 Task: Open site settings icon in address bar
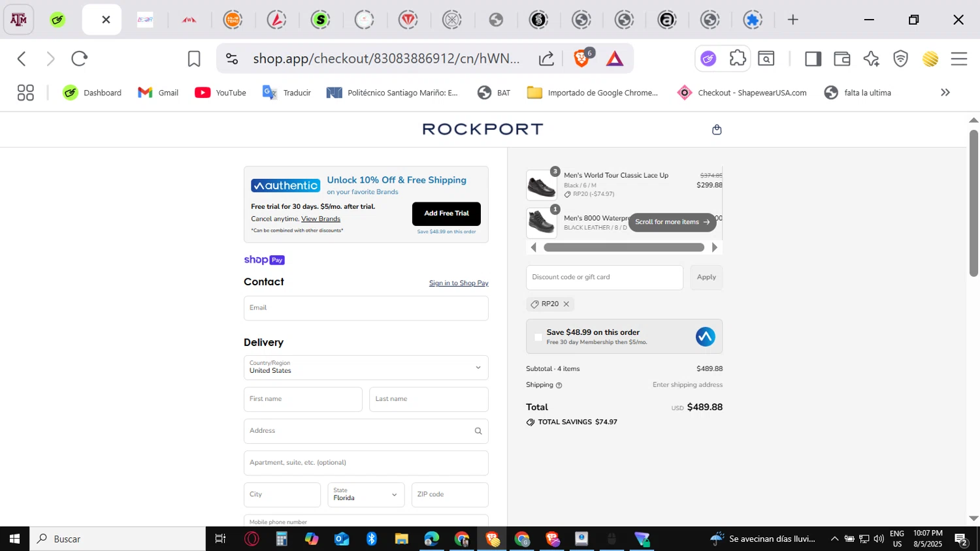coord(232,59)
